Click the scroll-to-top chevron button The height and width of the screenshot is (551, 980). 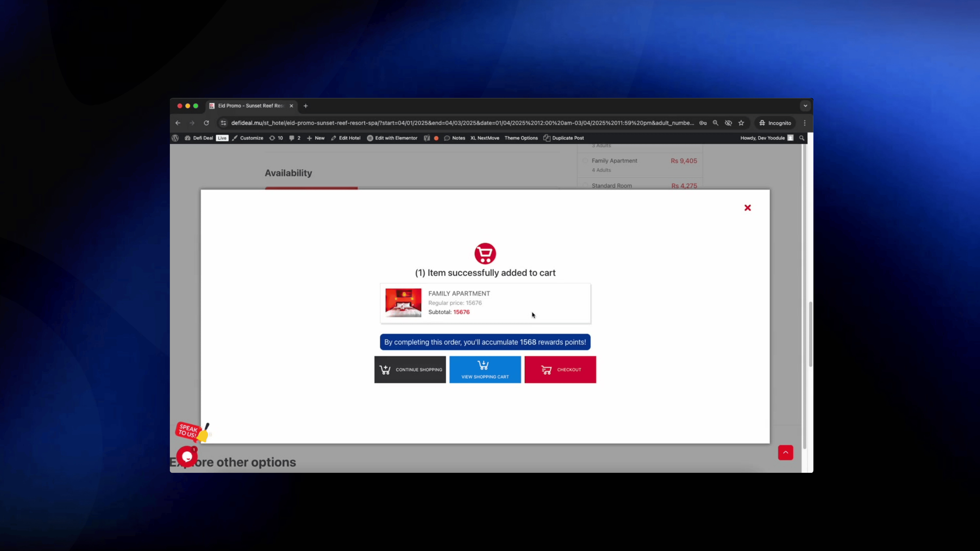[786, 453]
